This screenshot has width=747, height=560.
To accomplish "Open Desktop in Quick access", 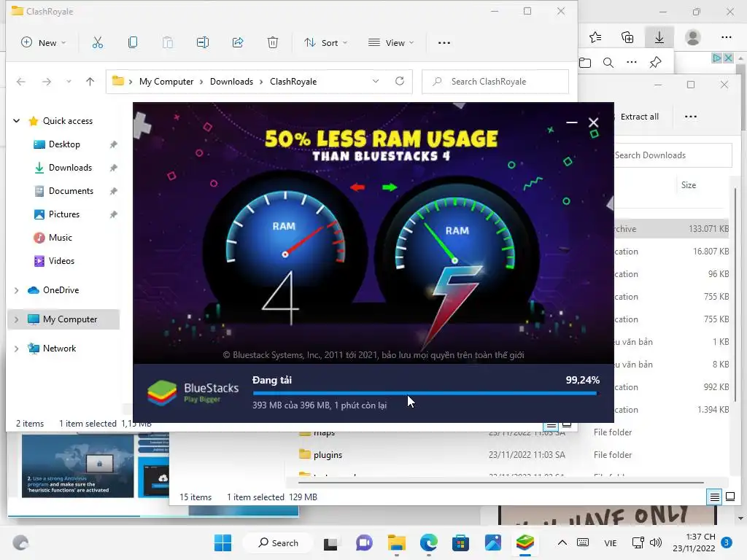I will pyautogui.click(x=64, y=144).
